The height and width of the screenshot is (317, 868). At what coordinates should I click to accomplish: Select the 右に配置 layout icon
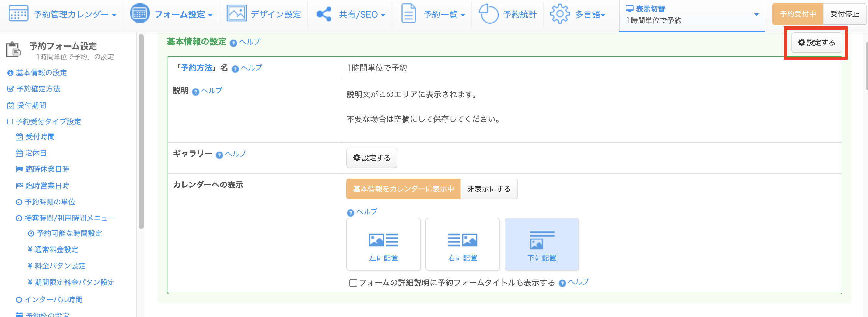462,240
